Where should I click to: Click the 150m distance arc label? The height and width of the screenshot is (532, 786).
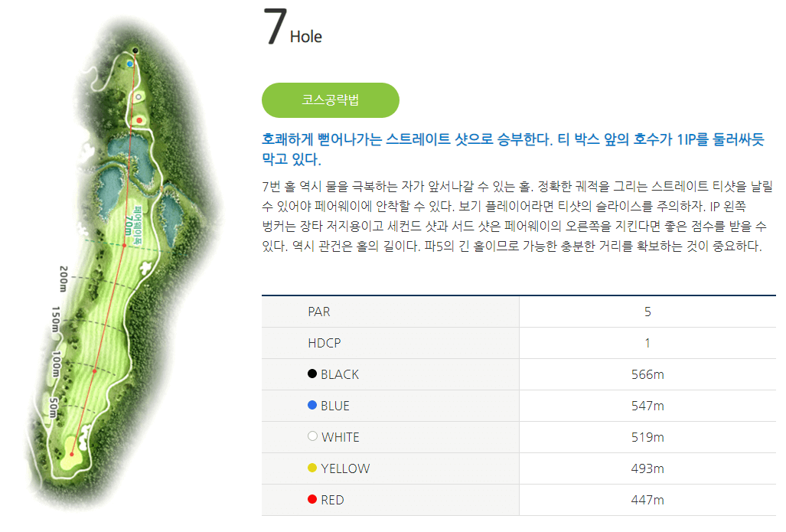[56, 320]
